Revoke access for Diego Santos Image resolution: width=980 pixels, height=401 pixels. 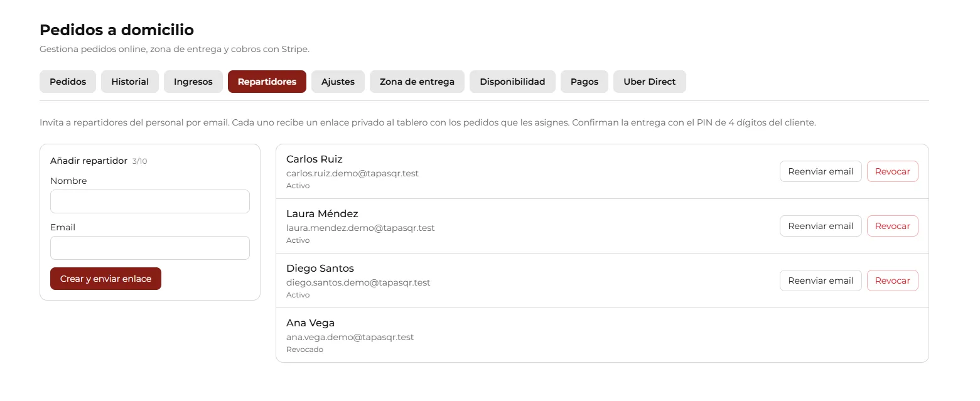point(893,281)
